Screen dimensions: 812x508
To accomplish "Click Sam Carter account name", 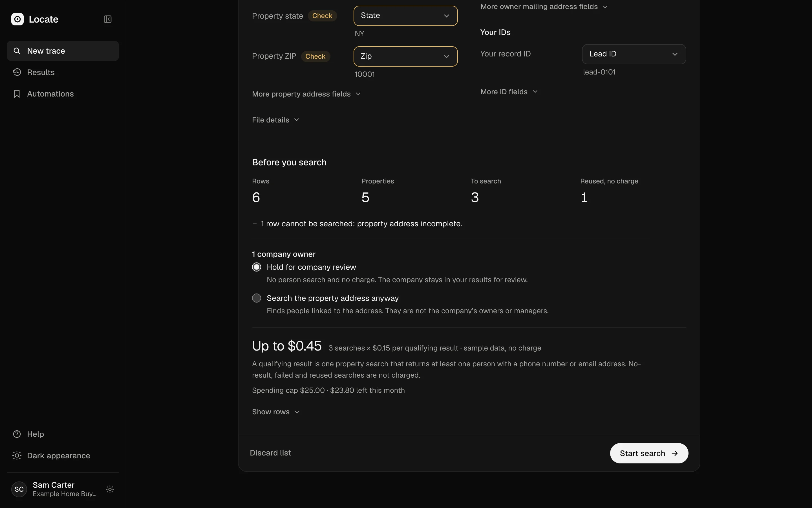I will [x=54, y=485].
